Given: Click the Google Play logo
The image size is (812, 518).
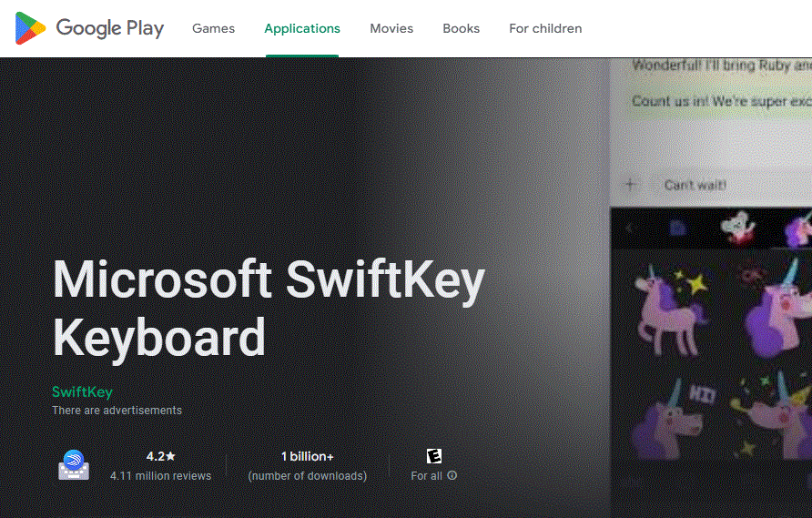Looking at the screenshot, I should (89, 28).
